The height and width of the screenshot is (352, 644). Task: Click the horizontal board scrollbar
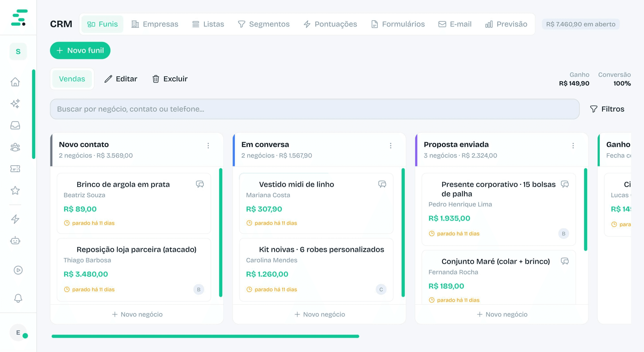click(205, 336)
